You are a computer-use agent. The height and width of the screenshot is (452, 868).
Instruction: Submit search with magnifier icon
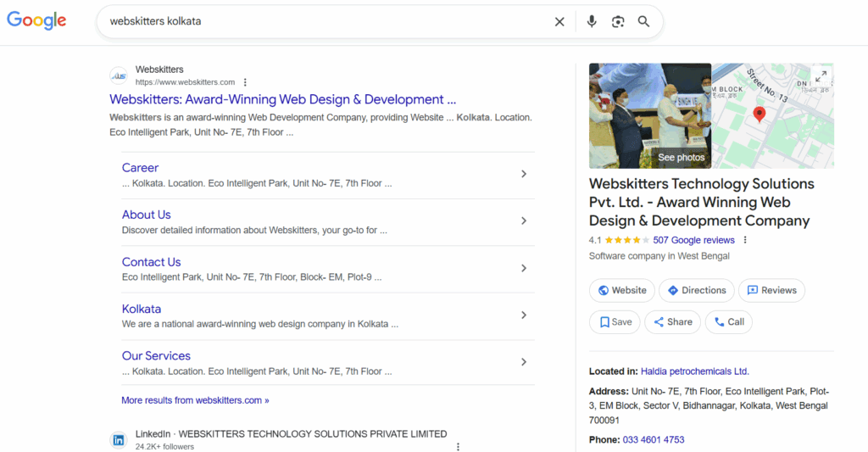pos(643,21)
